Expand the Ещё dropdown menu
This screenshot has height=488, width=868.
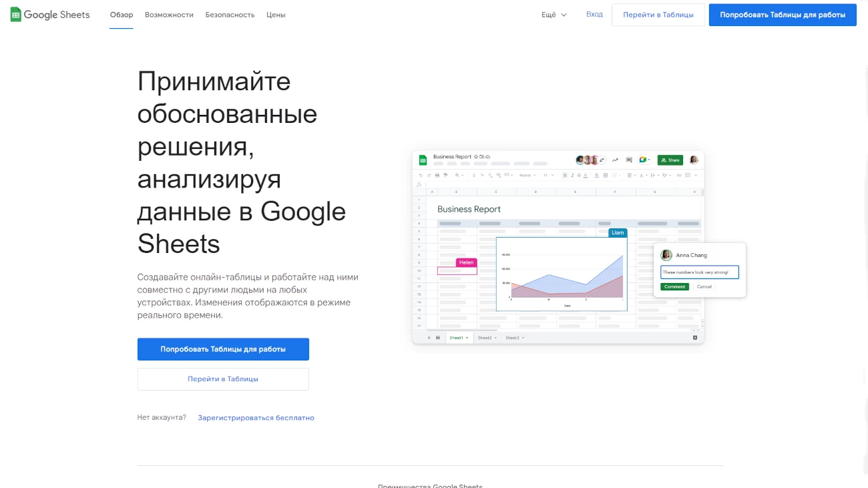click(x=554, y=15)
